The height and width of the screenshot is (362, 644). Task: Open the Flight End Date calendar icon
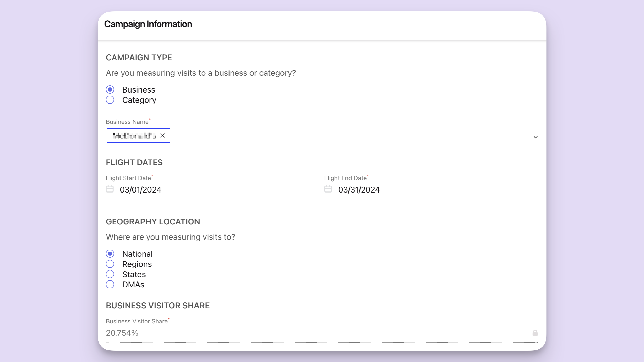pyautogui.click(x=328, y=189)
